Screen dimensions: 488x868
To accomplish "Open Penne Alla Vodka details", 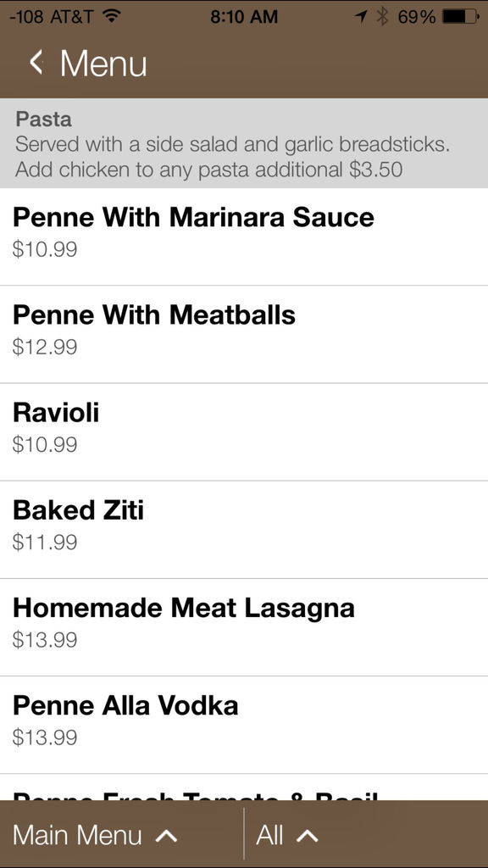I will point(244,725).
